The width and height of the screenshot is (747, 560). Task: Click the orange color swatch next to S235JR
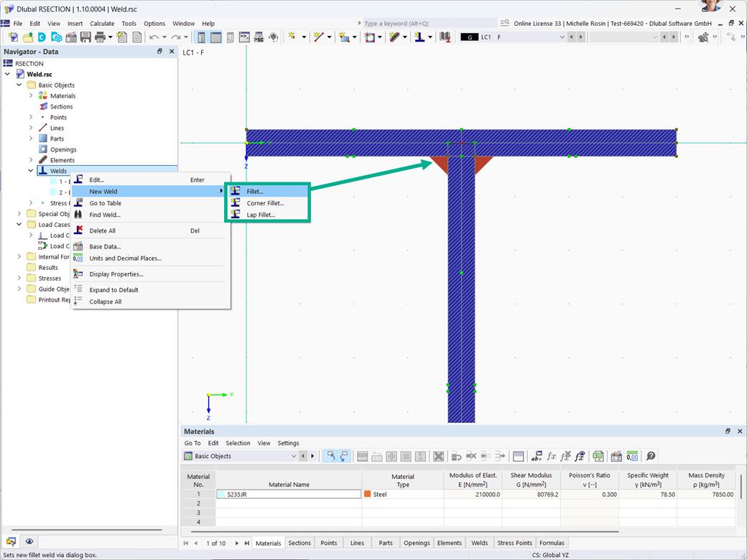click(x=366, y=494)
